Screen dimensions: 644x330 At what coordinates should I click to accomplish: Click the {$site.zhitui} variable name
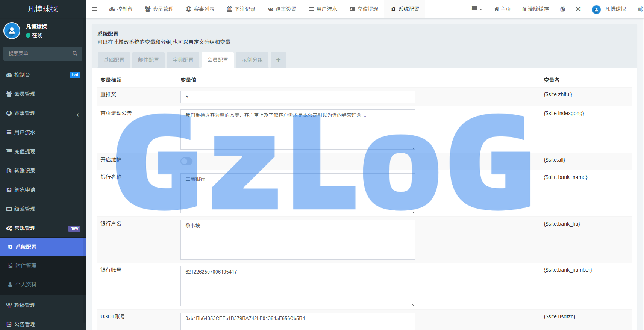pos(558,94)
